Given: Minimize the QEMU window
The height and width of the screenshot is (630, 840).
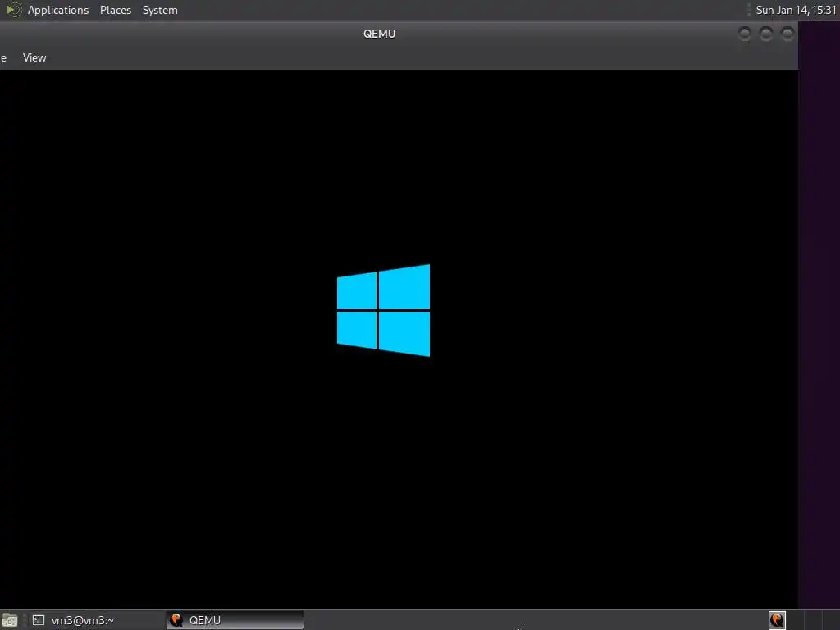Looking at the screenshot, I should [745, 34].
